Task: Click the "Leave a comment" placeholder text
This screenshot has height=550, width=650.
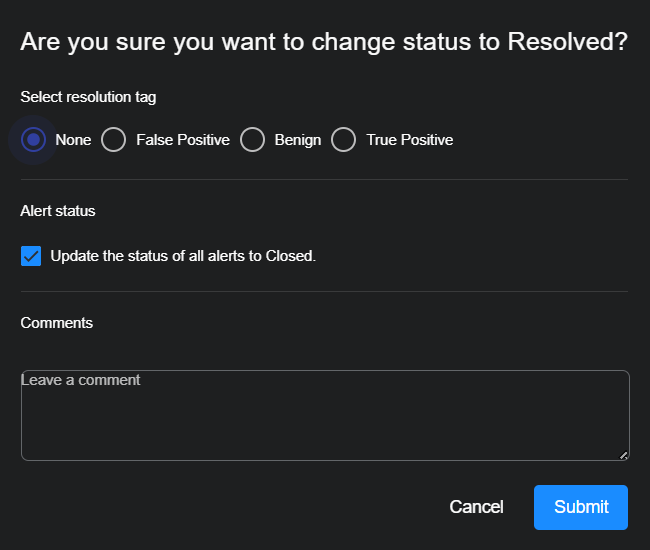Action: pos(81,380)
